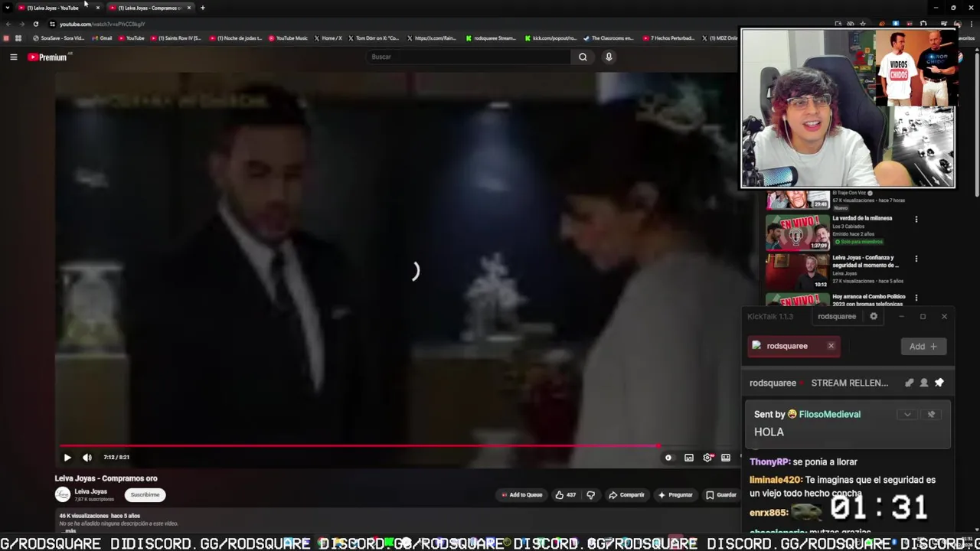This screenshot has height=551, width=980.
Task: Open options for Combo Político video
Action: tap(916, 298)
